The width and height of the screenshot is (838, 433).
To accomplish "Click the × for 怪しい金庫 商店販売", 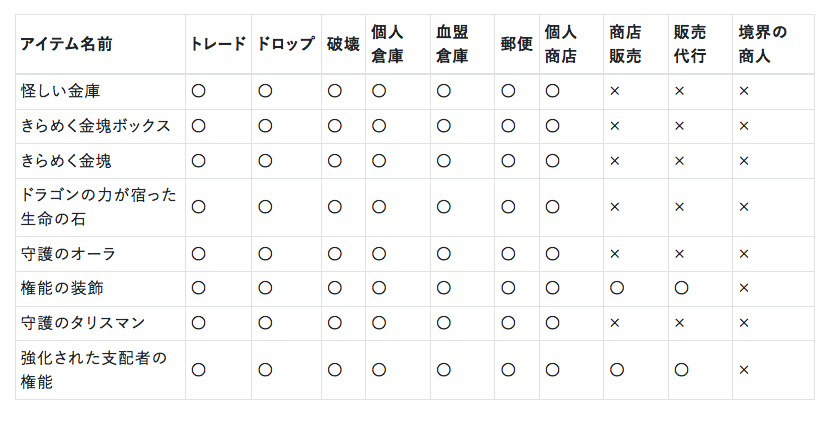I will (x=615, y=91).
